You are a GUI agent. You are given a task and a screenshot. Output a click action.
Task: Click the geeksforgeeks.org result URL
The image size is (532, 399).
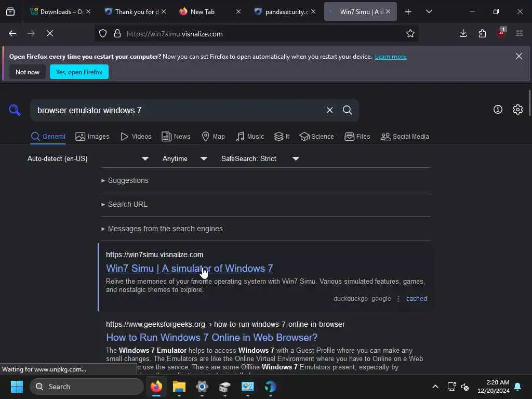coord(225,324)
